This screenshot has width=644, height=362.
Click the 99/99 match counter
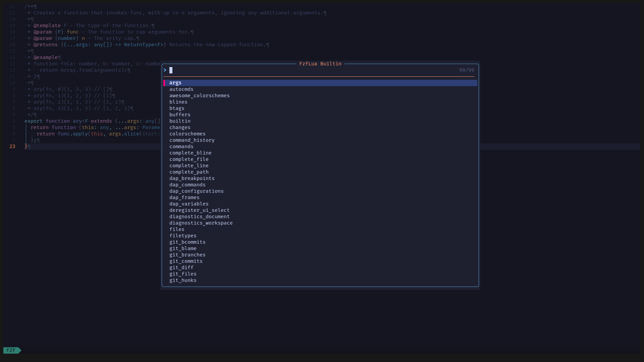click(467, 70)
